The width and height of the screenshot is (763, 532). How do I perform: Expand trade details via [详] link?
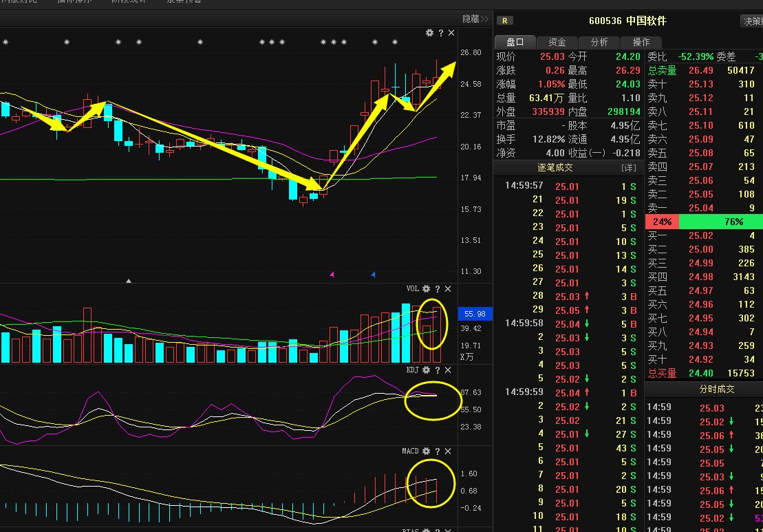point(629,167)
